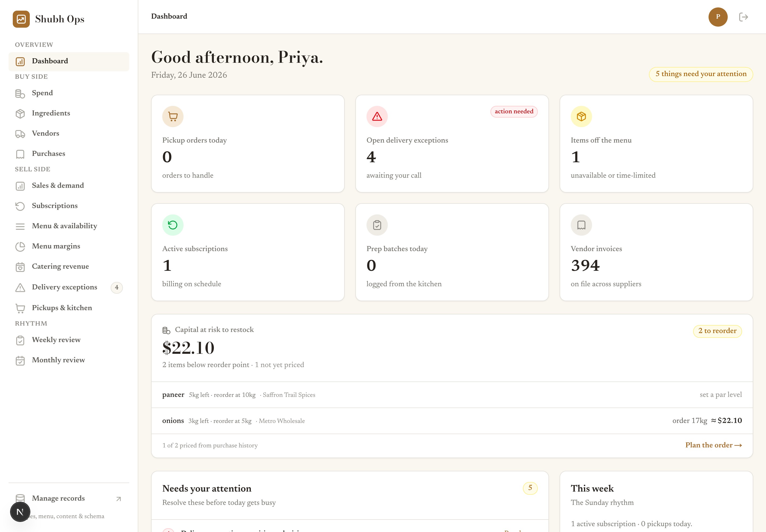Open Manage records external arrow
The height and width of the screenshot is (532, 766).
point(118,499)
